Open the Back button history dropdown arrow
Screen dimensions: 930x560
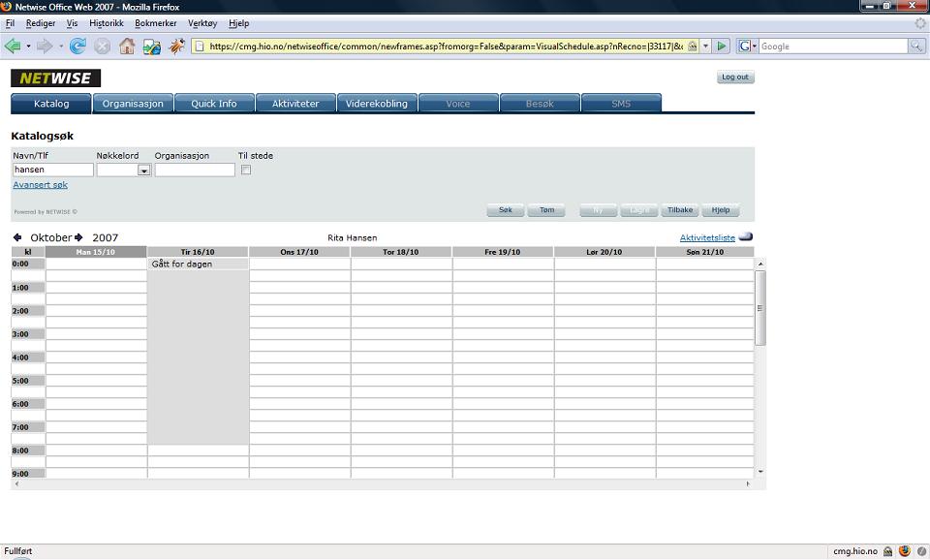pyautogui.click(x=28, y=47)
